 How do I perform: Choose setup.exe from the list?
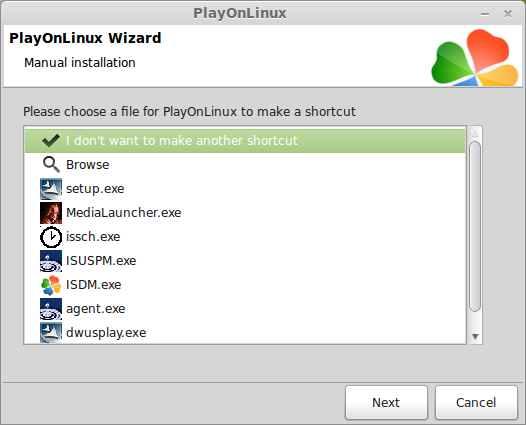[x=245, y=189]
